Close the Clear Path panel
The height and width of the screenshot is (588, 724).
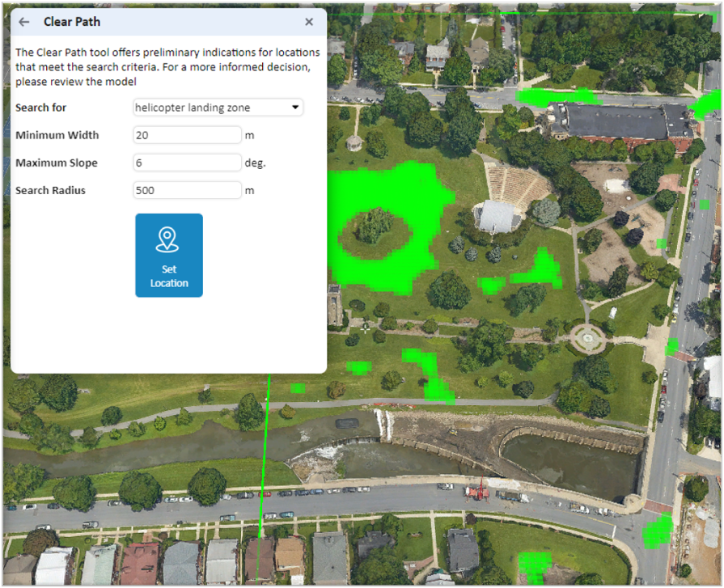point(309,22)
